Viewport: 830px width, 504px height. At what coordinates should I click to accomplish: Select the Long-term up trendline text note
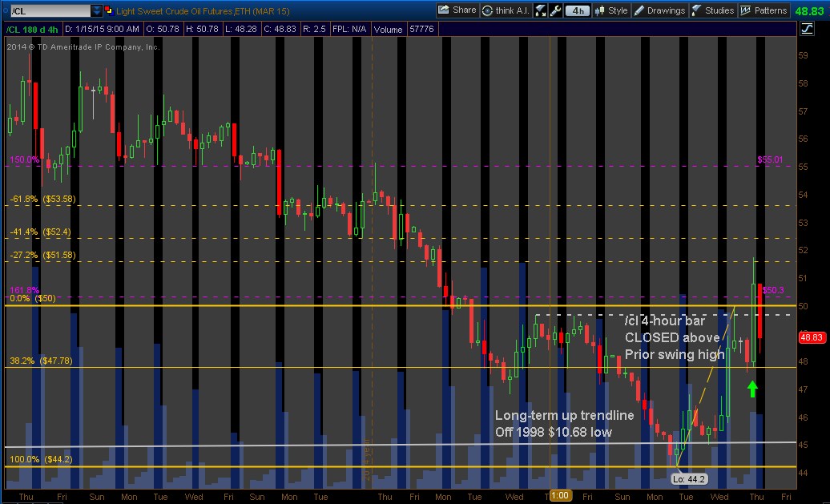(x=564, y=424)
